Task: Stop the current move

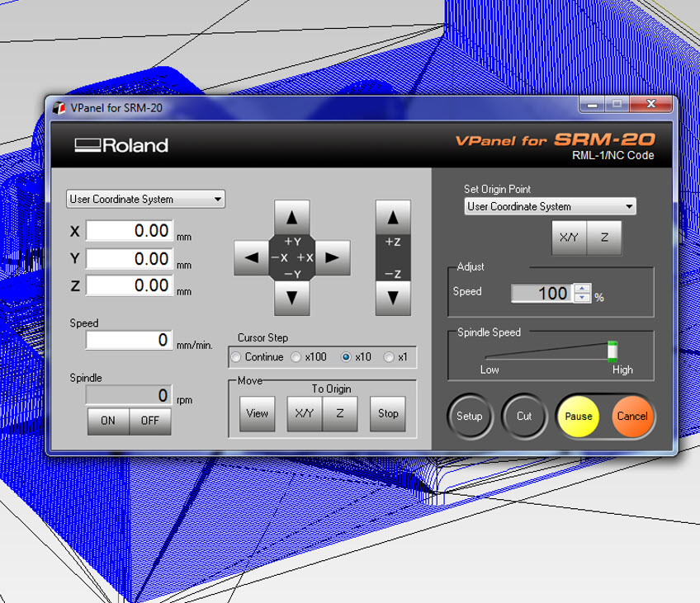Action: coord(388,413)
